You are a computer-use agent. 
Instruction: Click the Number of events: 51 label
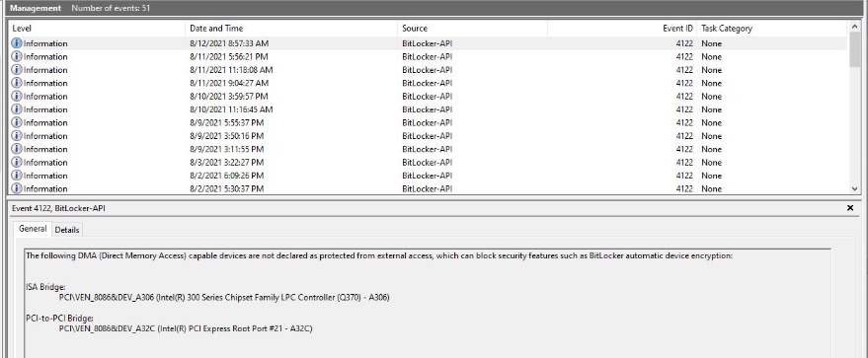click(x=111, y=8)
